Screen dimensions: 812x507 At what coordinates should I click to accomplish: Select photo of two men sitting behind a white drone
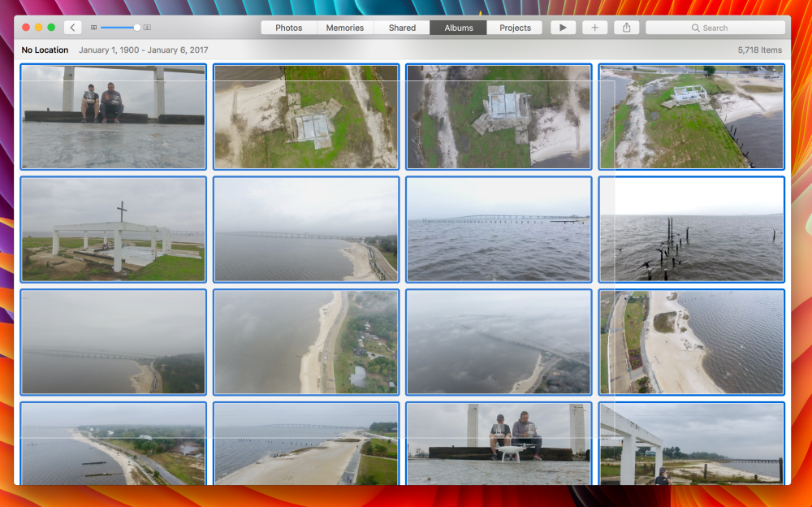pos(499,443)
